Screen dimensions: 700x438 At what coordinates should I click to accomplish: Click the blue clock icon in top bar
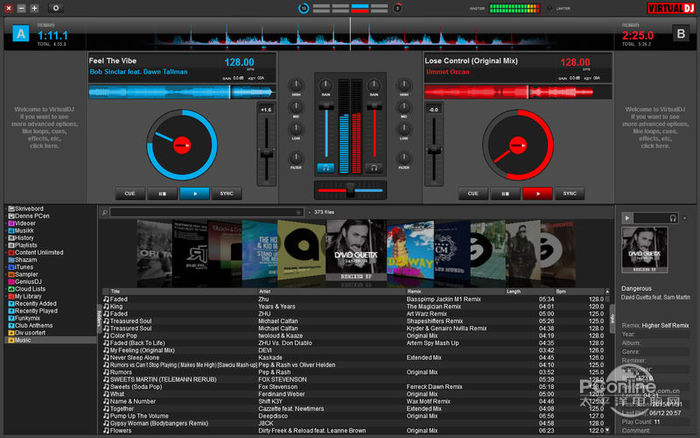click(304, 8)
